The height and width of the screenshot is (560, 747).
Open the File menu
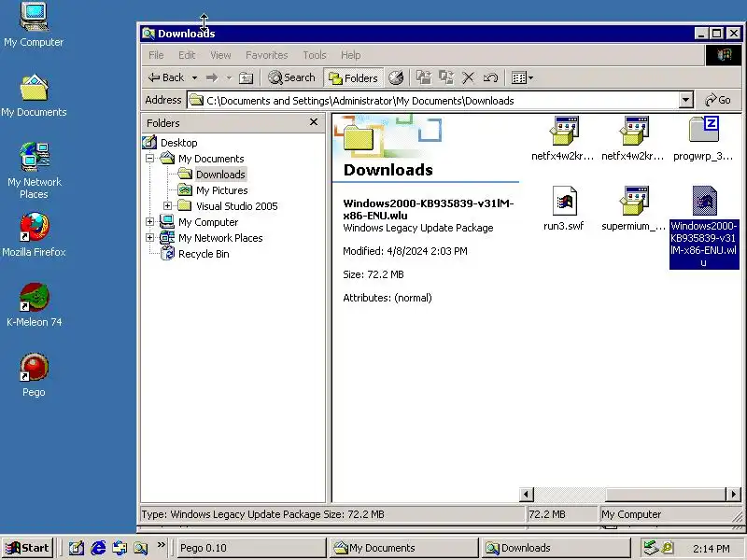(156, 55)
